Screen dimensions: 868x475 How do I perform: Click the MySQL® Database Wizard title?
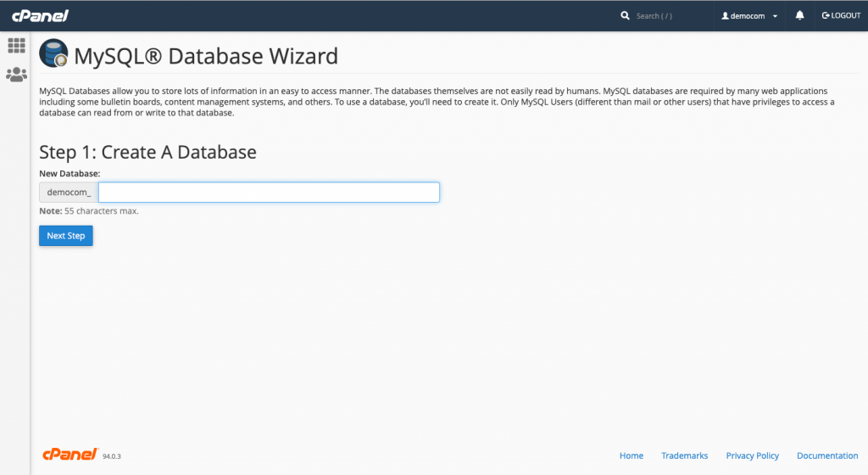[x=206, y=56]
